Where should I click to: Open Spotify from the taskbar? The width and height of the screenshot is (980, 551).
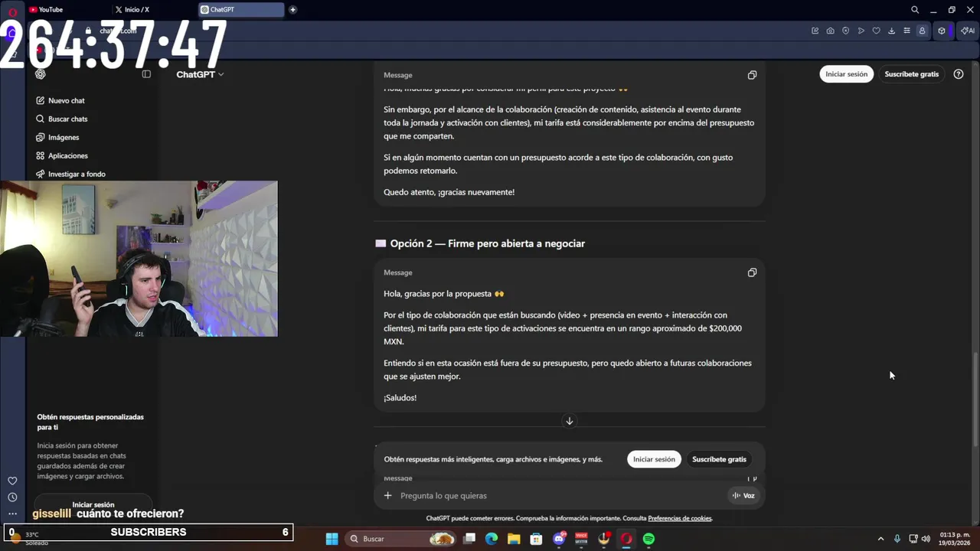tap(648, 539)
